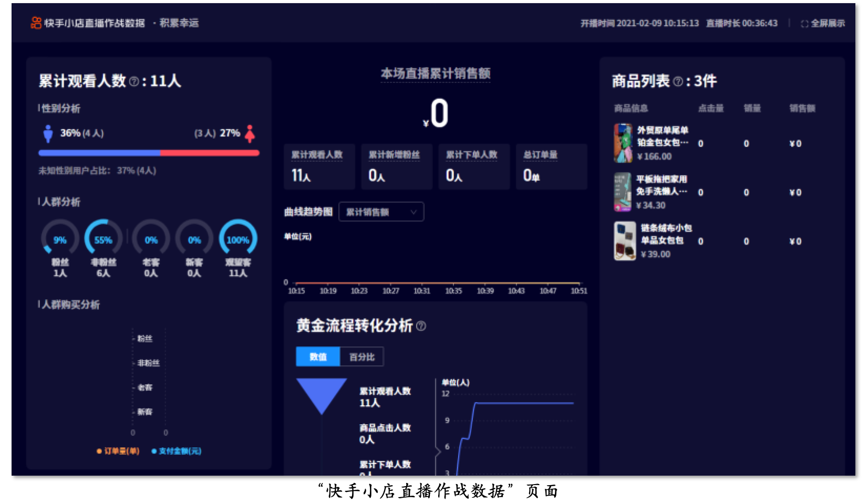Click the ¥166.00 product price

click(654, 156)
